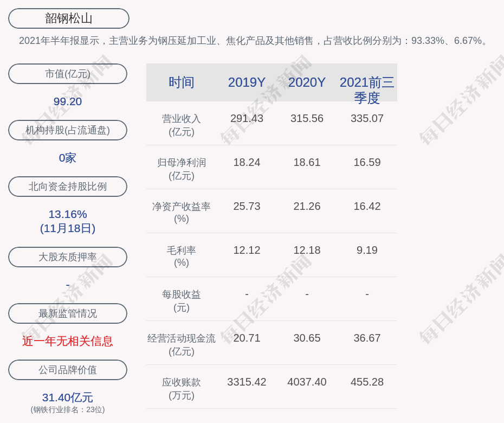Select the brand value 31.40亿元
This screenshot has width=504, height=423.
point(68,398)
